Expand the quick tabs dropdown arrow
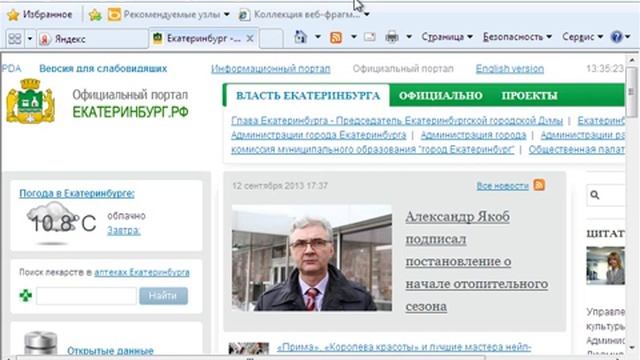 (x=30, y=39)
